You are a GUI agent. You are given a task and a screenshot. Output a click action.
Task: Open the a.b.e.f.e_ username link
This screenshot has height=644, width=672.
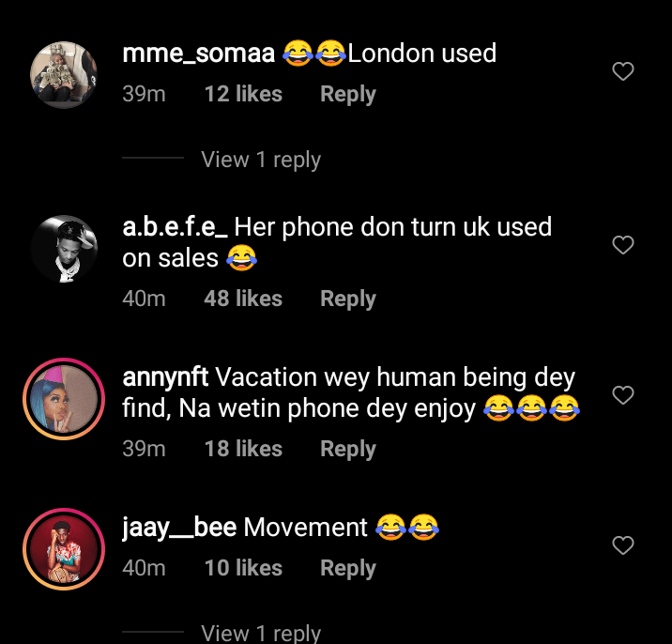[175, 227]
